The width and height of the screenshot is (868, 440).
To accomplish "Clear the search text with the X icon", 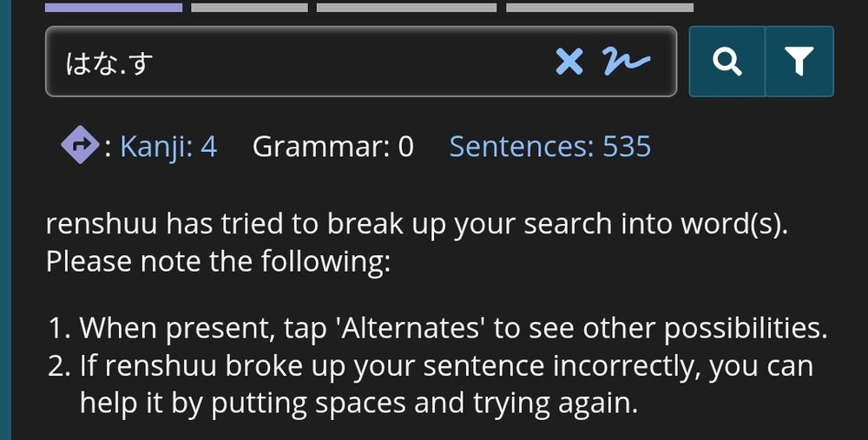I will 569,62.
